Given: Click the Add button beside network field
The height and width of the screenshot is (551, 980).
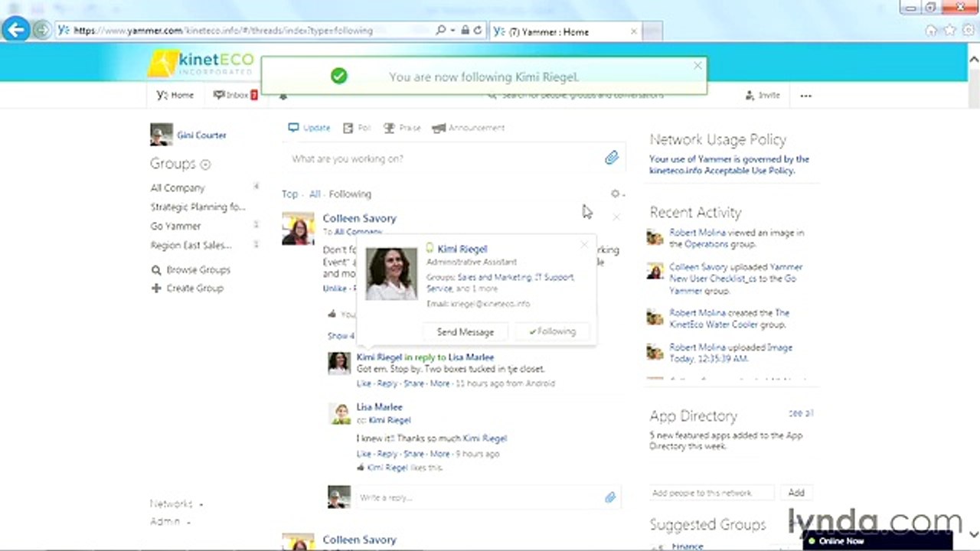Looking at the screenshot, I should [x=796, y=493].
